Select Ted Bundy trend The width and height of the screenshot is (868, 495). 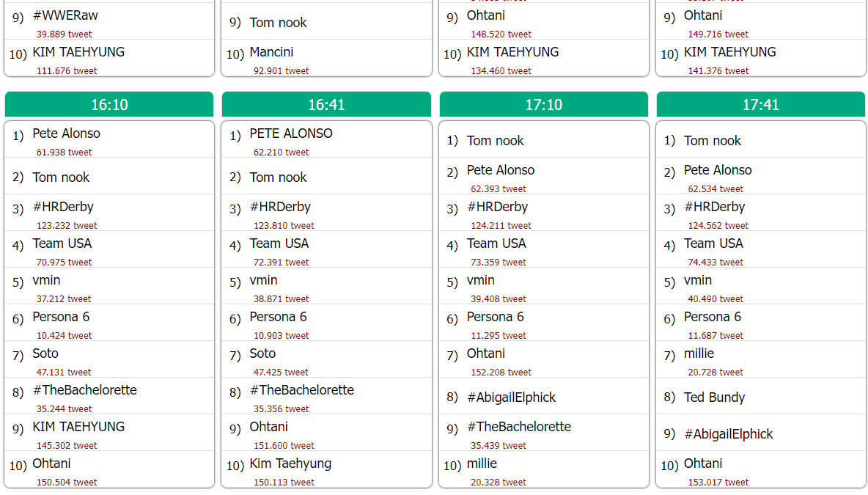coord(715,397)
